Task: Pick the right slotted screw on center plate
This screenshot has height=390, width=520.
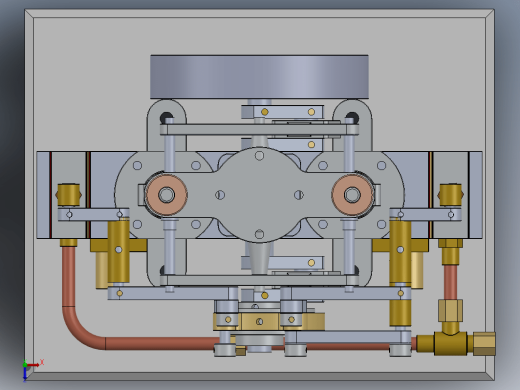Action: [299, 195]
